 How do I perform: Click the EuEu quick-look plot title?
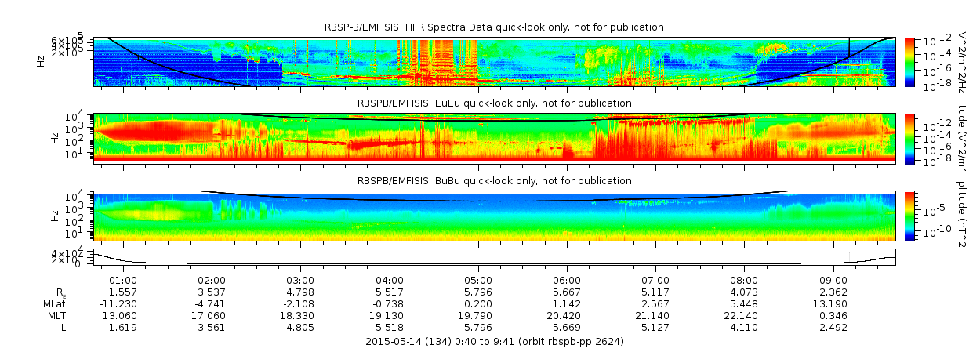[x=494, y=103]
